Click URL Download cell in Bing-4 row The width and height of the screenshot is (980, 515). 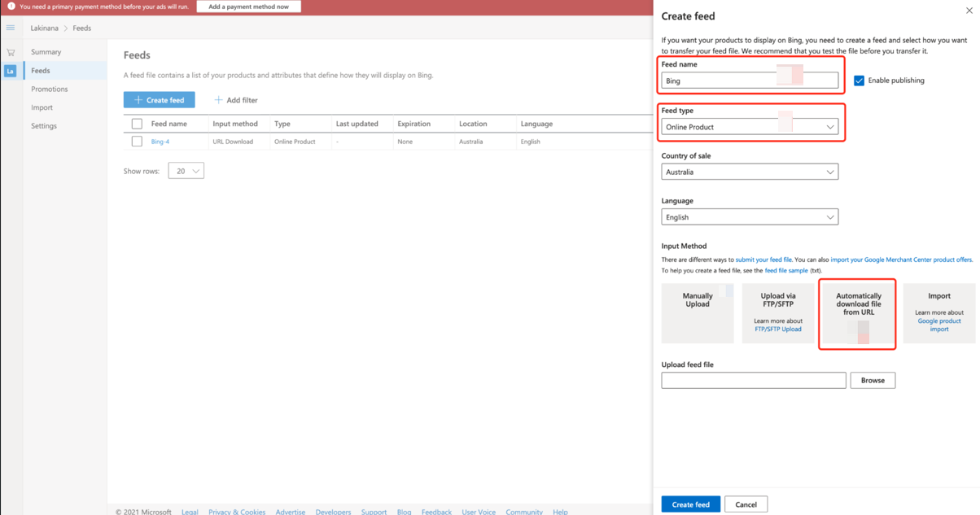click(x=233, y=142)
